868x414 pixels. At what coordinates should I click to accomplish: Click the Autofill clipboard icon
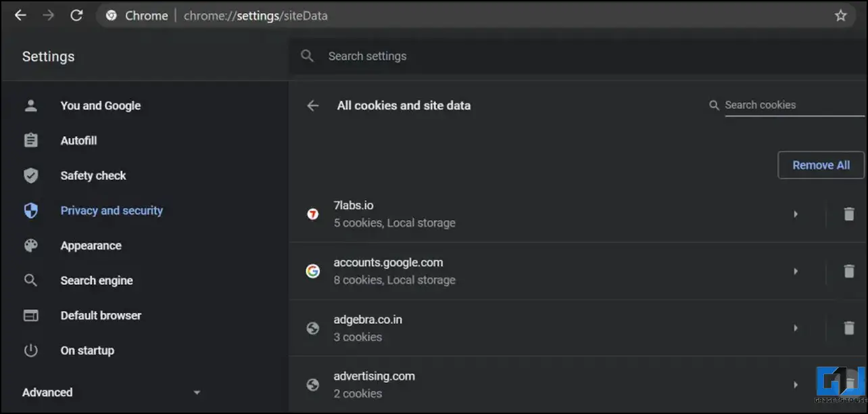[x=31, y=141]
